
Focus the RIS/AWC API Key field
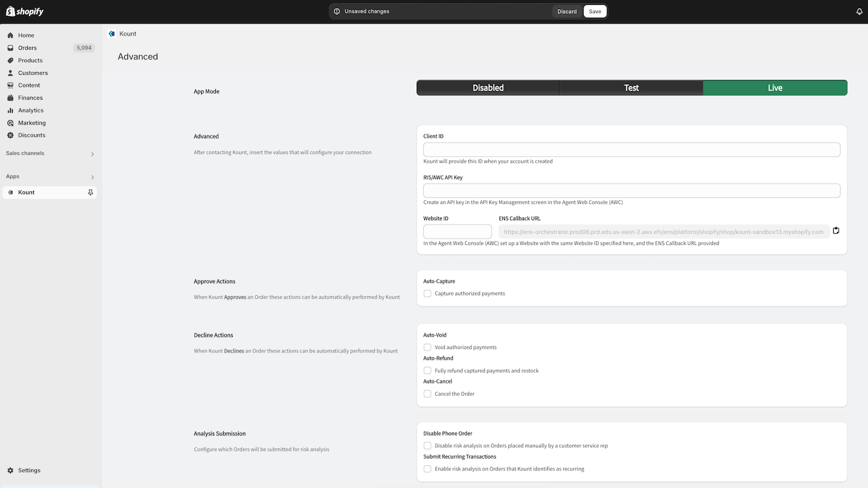[x=631, y=191]
